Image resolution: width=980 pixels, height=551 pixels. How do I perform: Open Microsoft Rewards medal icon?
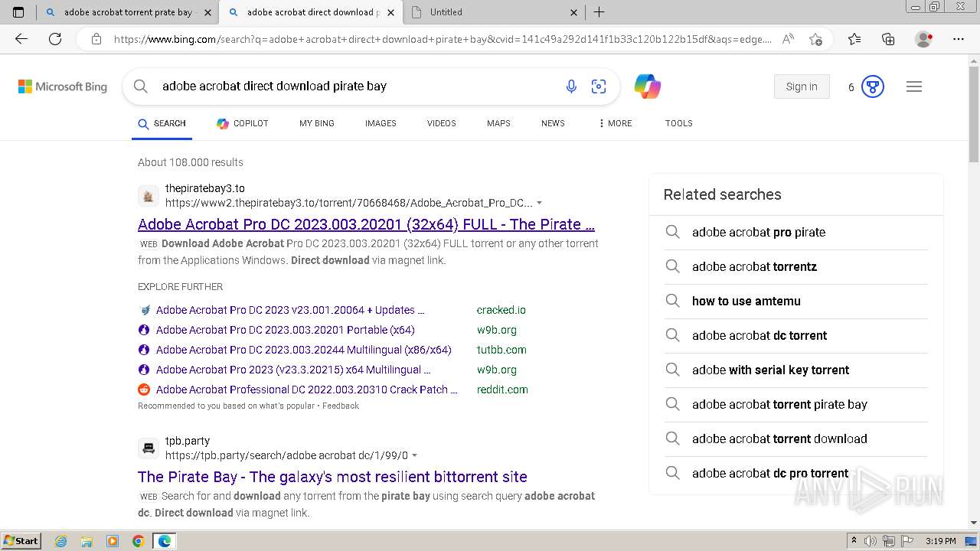(873, 86)
